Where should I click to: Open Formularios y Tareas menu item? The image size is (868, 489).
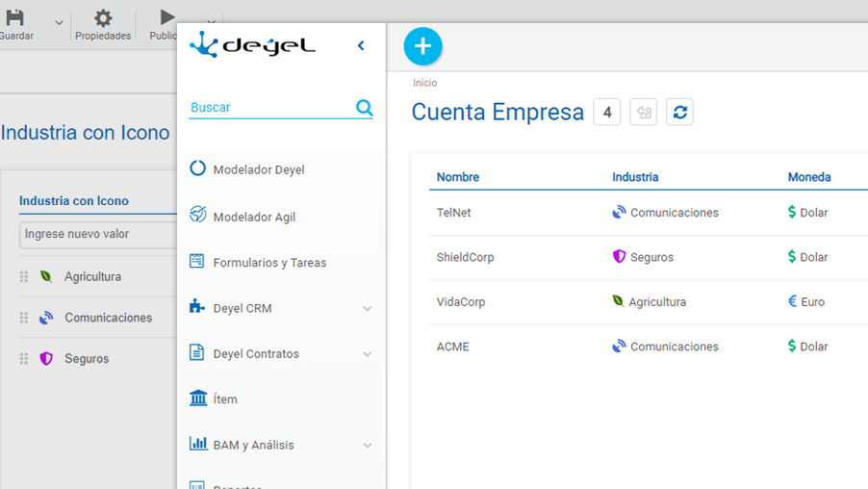(269, 263)
